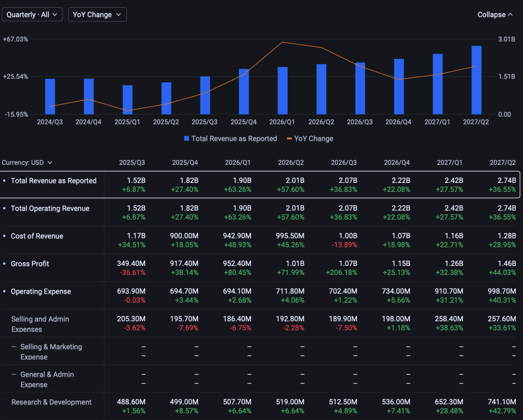Click the 2025/Q1 revenue bar
This screenshot has width=523, height=420.
(x=128, y=100)
